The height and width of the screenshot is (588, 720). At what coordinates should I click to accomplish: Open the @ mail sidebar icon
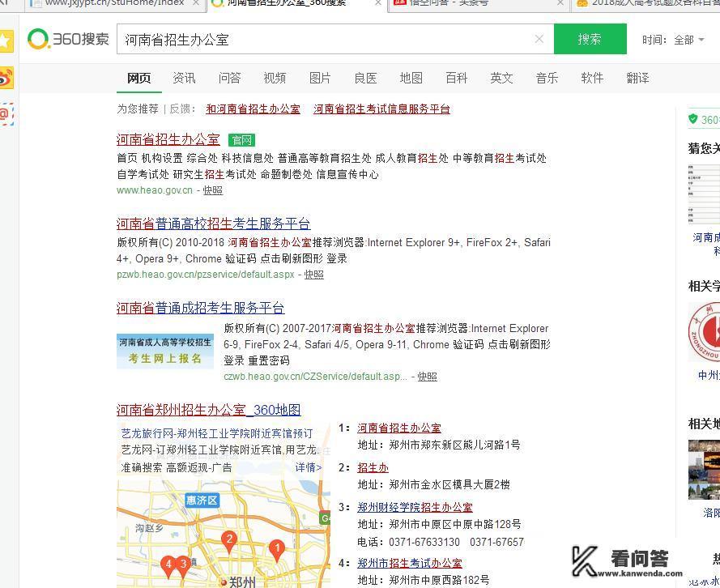[x=6, y=114]
